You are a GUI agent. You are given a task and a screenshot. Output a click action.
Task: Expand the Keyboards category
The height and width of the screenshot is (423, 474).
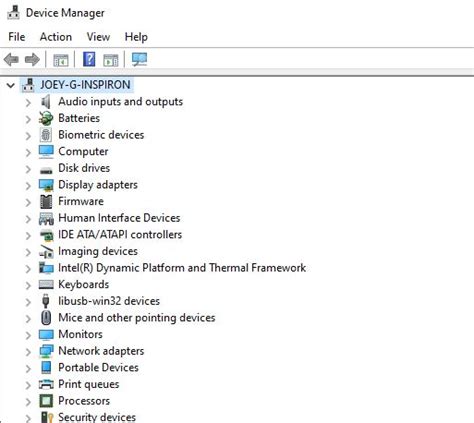pos(28,285)
